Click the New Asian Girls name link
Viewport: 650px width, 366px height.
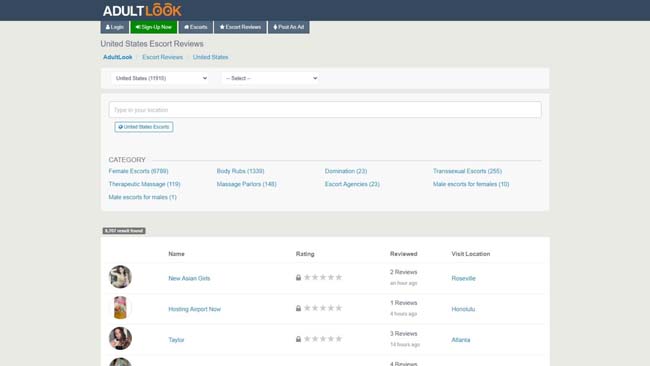coord(189,279)
